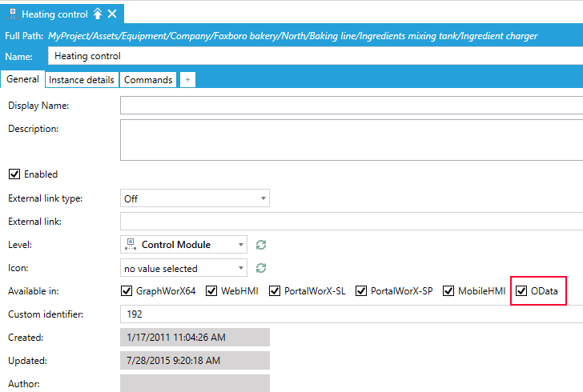This screenshot has width=583, height=392.
Task: Click the Custom identifier field
Action: click(351, 314)
